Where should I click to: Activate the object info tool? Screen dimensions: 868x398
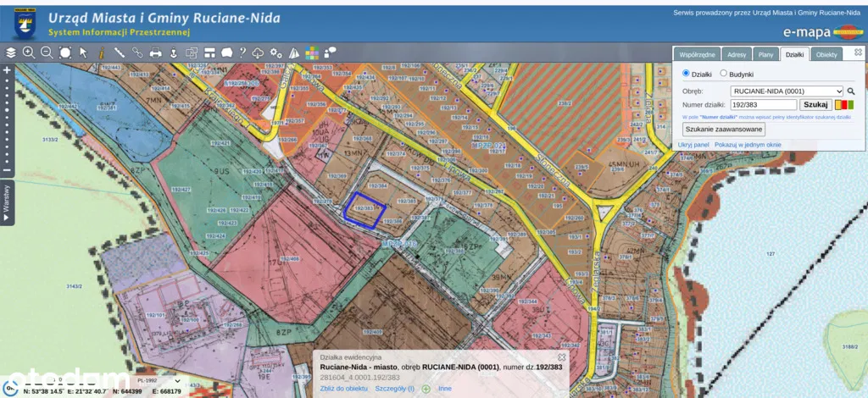pyautogui.click(x=101, y=53)
